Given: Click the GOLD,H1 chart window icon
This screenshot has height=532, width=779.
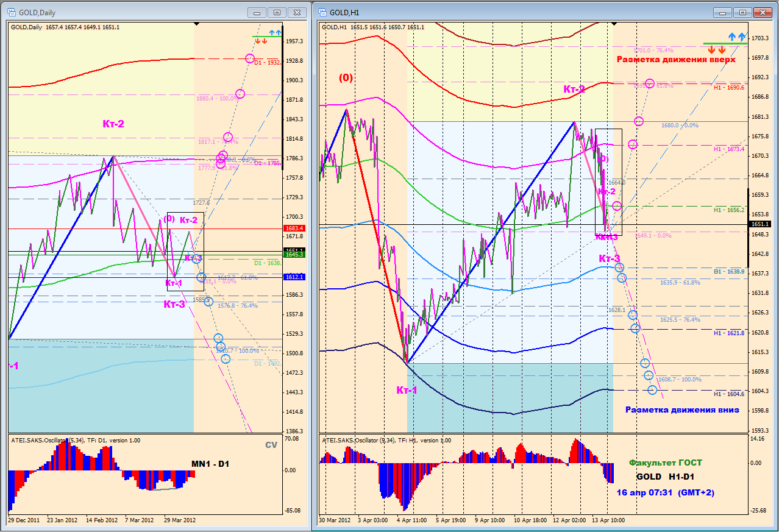Looking at the screenshot, I should (x=322, y=12).
